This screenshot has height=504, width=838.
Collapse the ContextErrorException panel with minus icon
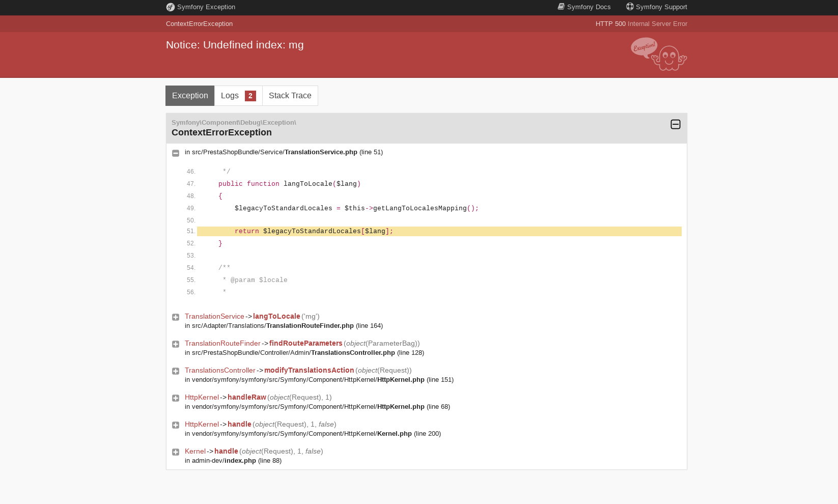point(676,124)
